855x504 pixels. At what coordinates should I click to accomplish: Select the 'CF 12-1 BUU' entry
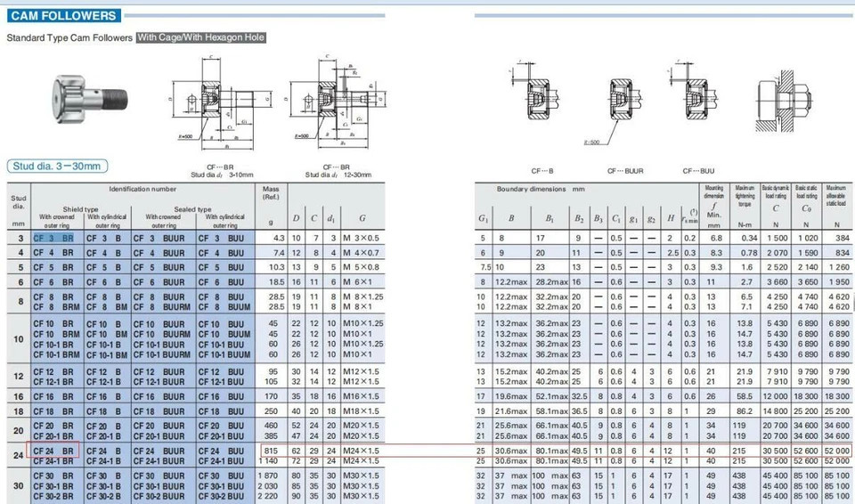pyautogui.click(x=221, y=382)
